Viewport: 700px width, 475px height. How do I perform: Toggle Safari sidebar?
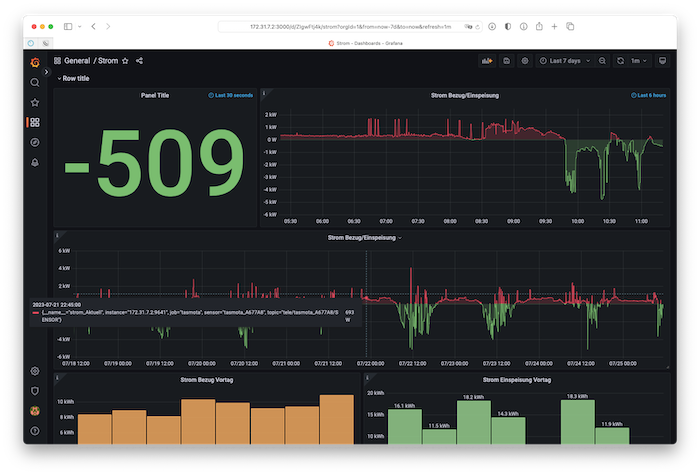[68, 26]
